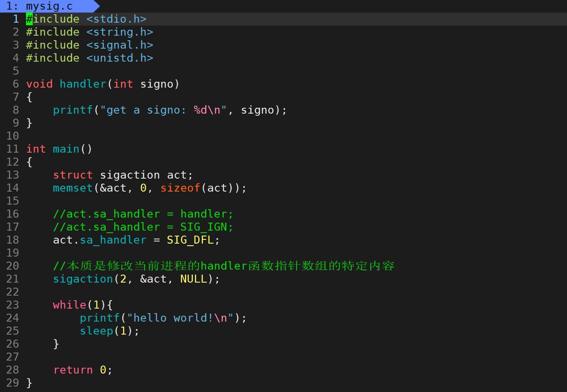Click line number 29

13,383
